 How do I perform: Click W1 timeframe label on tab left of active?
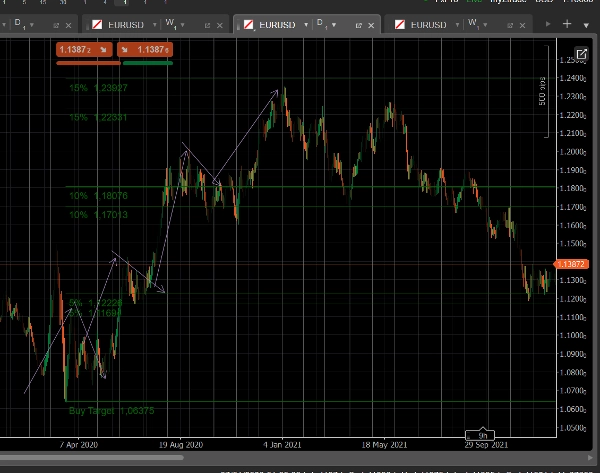pyautogui.click(x=170, y=24)
